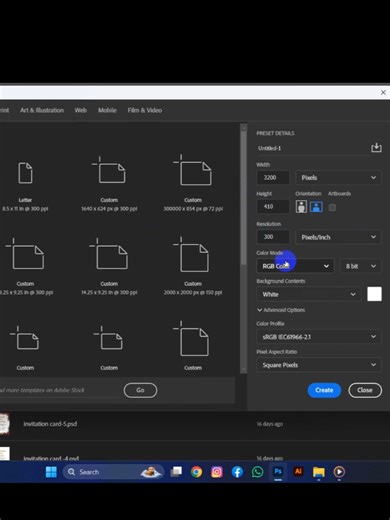Click the Create button
Viewport: 390px width, 520px height.
[324, 390]
